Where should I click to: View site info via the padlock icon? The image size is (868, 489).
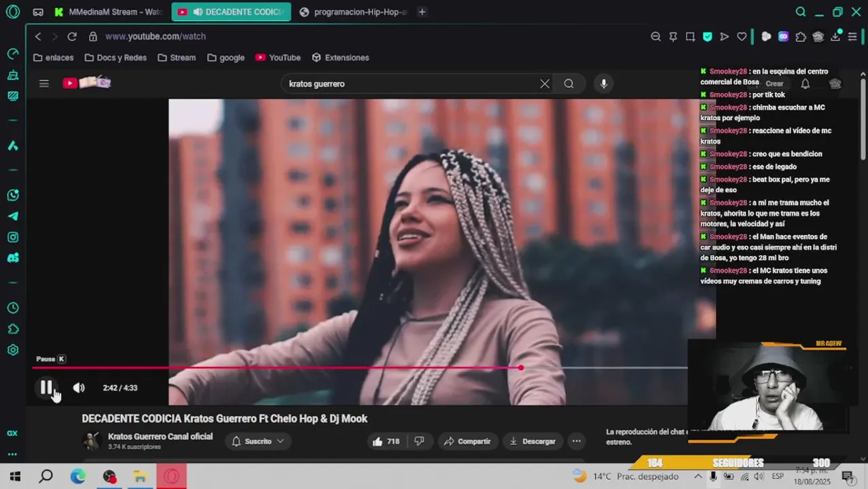[93, 37]
